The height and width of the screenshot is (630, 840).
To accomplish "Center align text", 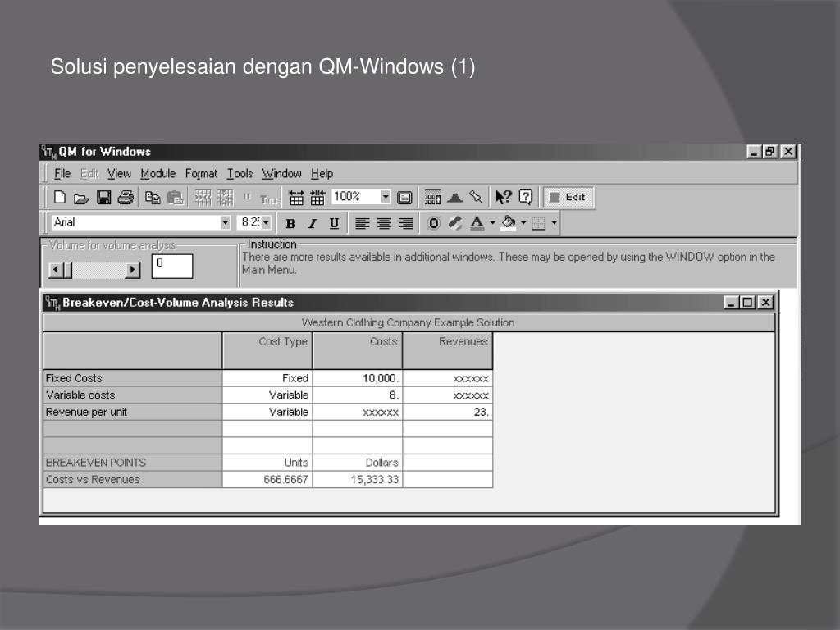I will (384, 223).
